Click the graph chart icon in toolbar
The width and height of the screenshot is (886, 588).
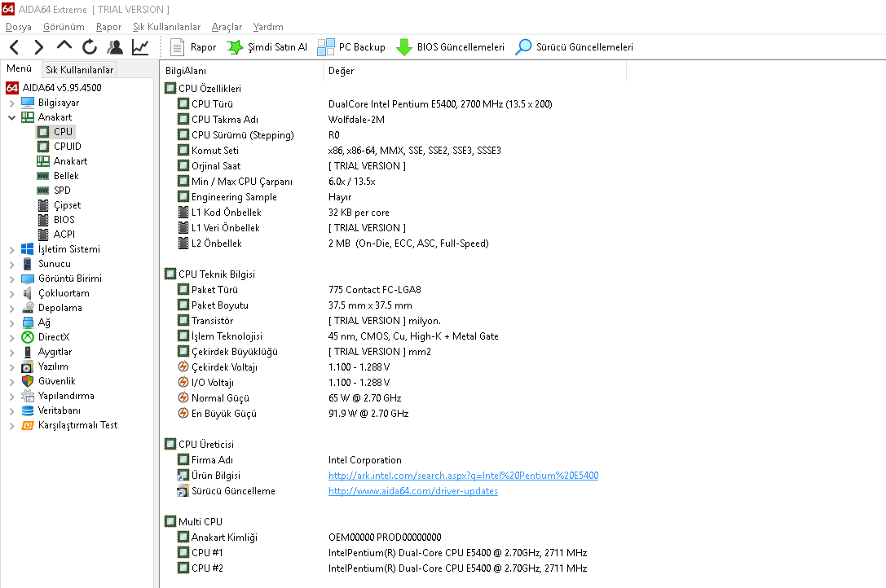(140, 47)
